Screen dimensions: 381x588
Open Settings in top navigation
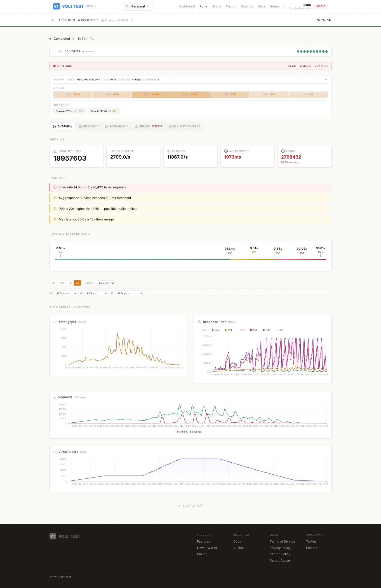click(x=247, y=6)
